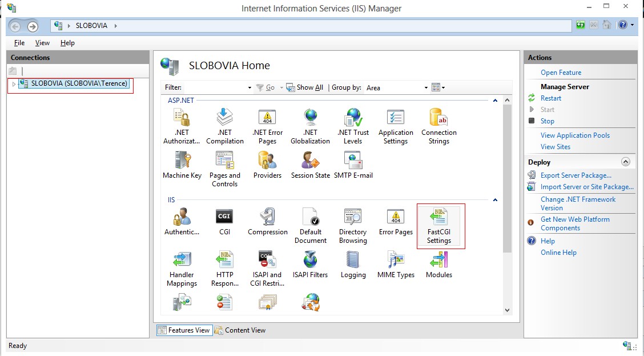Open the .NET Globalization icon
This screenshot has width=644, height=356.
[x=310, y=127]
